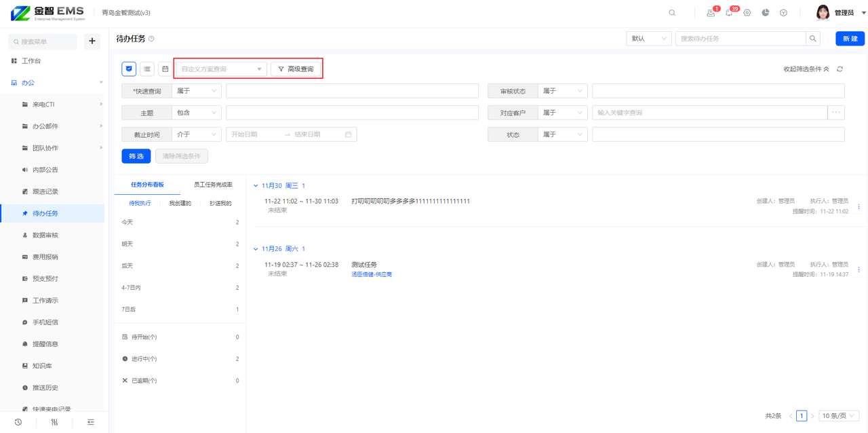The image size is (868, 433).
Task: Open more options for 测试任务 row
Action: coord(859,269)
